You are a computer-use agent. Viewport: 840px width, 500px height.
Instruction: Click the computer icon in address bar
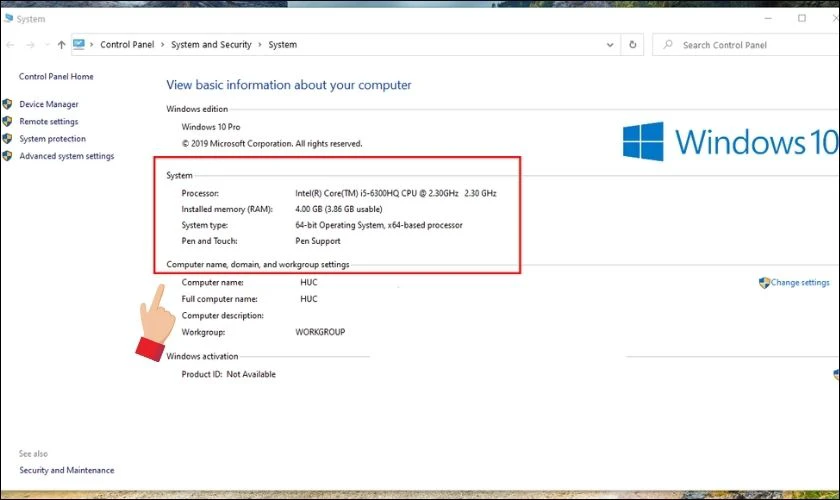pos(79,44)
